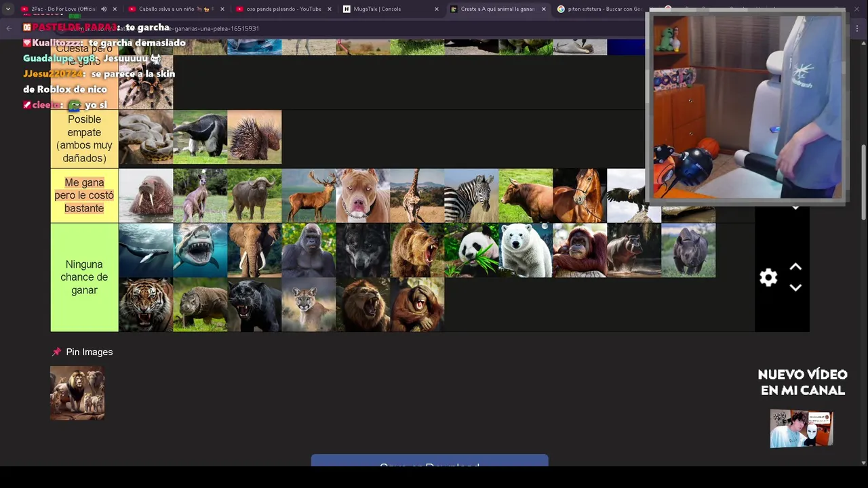Select the tarantula image
The height and width of the screenshot is (488, 868).
point(146,82)
